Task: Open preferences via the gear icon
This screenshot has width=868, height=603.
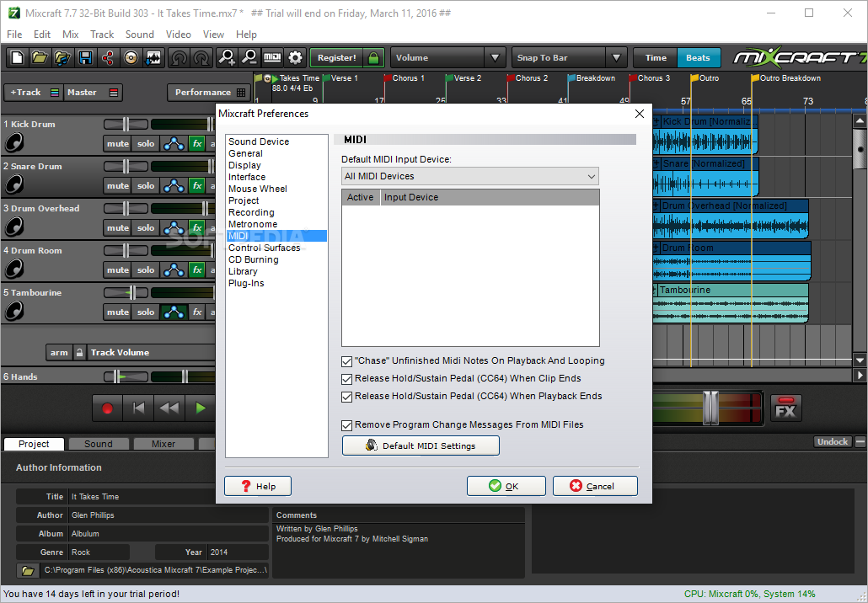Action: coord(296,57)
